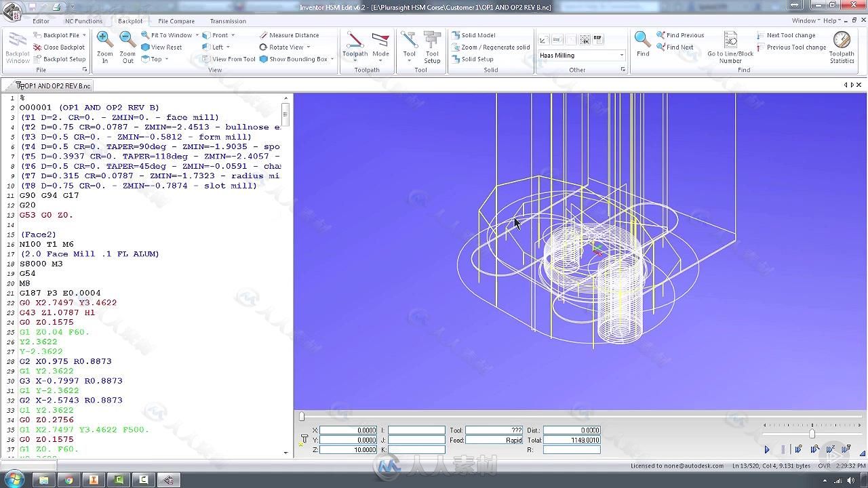Switch to the File Compare tab

(x=176, y=21)
